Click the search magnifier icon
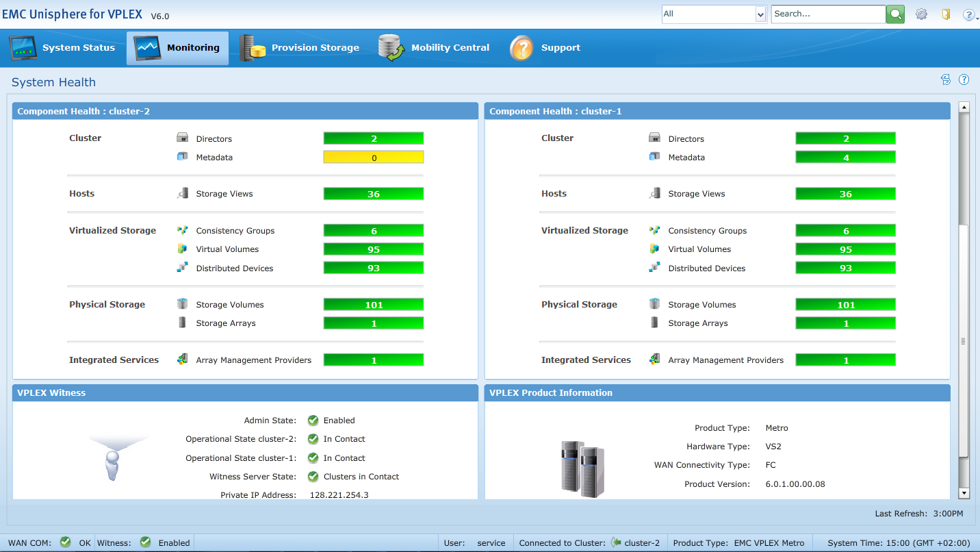This screenshot has width=980, height=552. click(895, 13)
